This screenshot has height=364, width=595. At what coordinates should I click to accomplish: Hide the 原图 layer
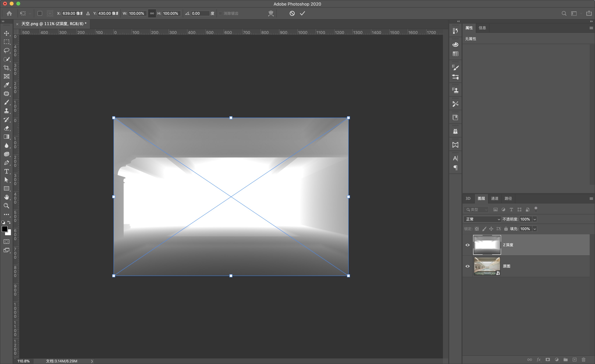click(468, 266)
